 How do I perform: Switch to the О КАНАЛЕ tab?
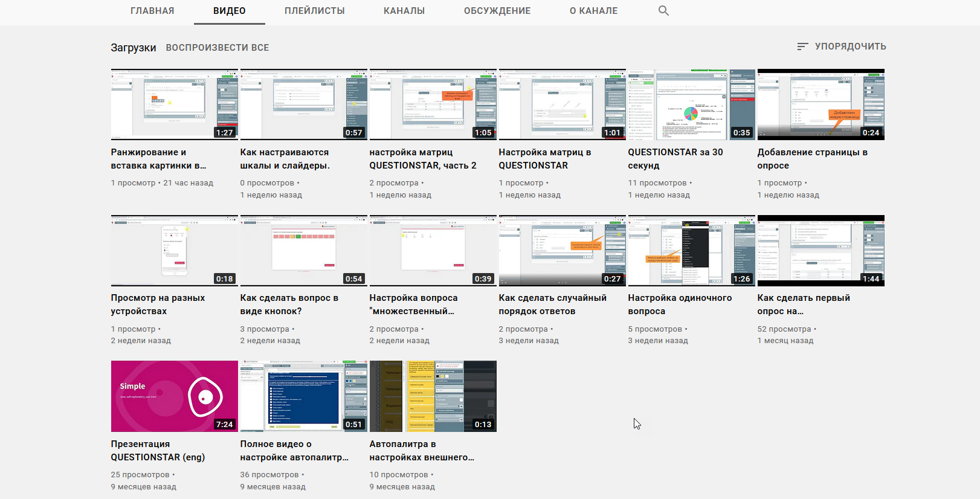coord(594,11)
